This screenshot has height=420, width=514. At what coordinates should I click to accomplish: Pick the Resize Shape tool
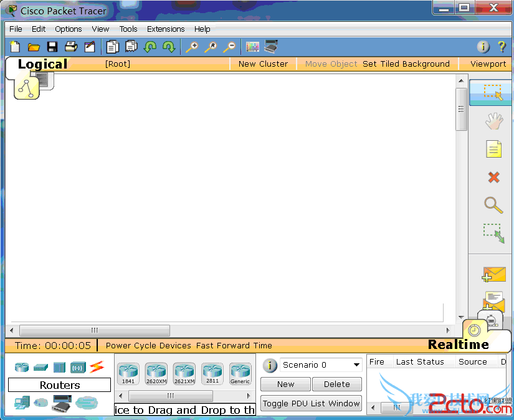(x=493, y=233)
